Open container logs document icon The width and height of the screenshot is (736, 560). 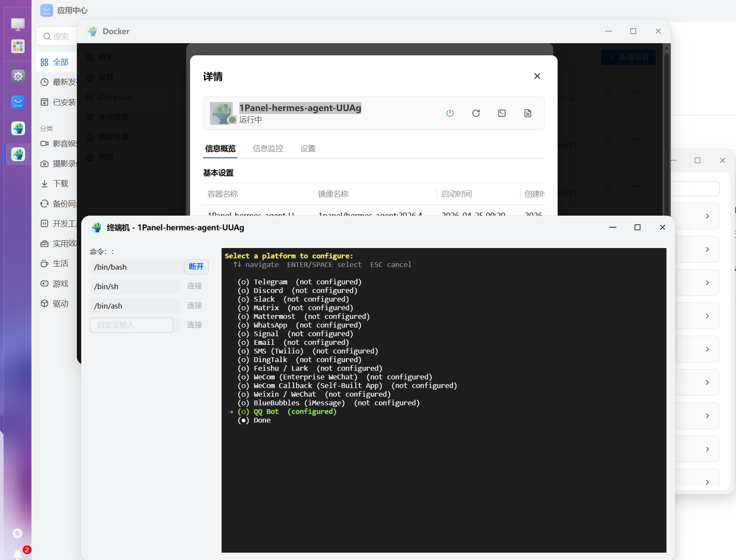[x=528, y=113]
